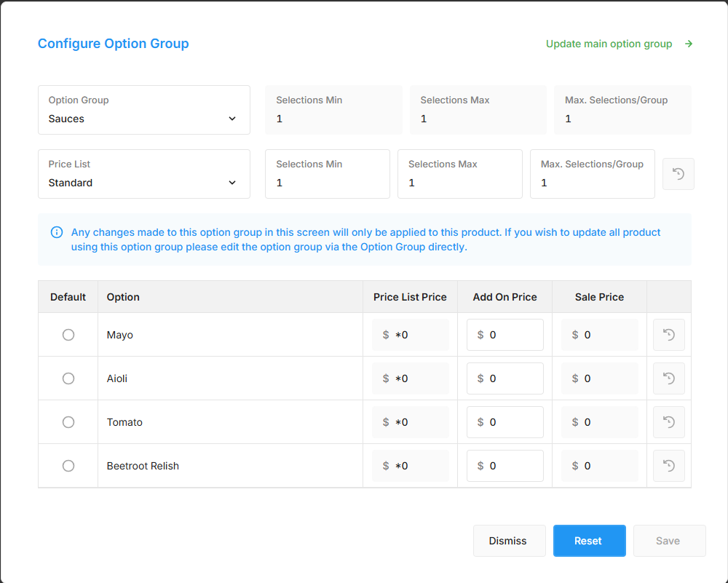Click the Add On Price column header
The height and width of the screenshot is (583, 728).
click(x=505, y=297)
